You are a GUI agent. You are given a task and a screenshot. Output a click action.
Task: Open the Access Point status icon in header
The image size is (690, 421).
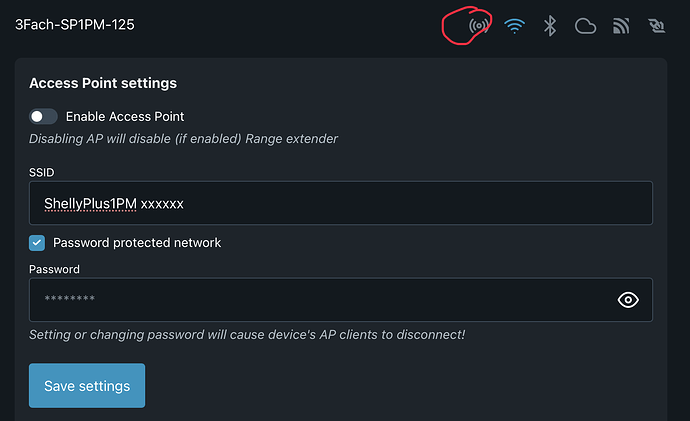pyautogui.click(x=479, y=25)
